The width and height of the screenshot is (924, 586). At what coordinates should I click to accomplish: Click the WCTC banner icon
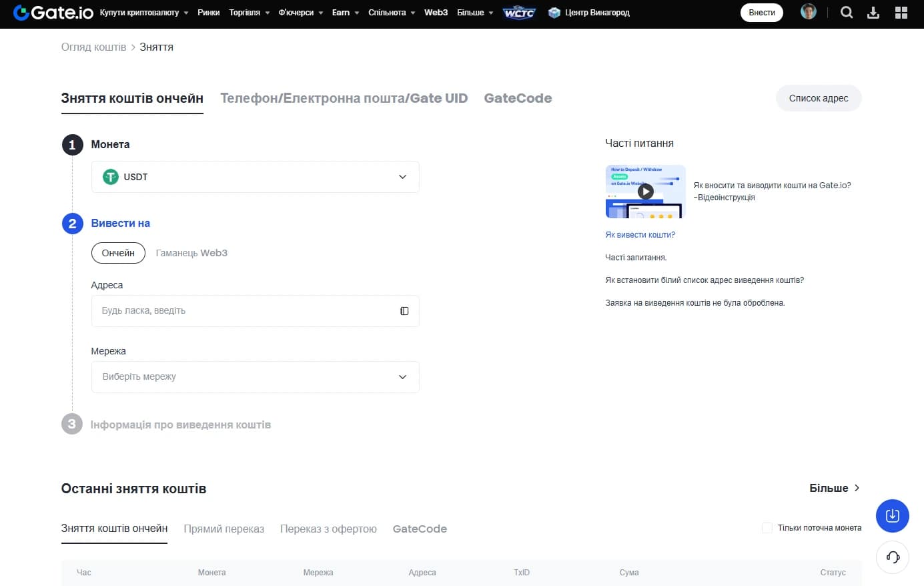[x=519, y=13]
